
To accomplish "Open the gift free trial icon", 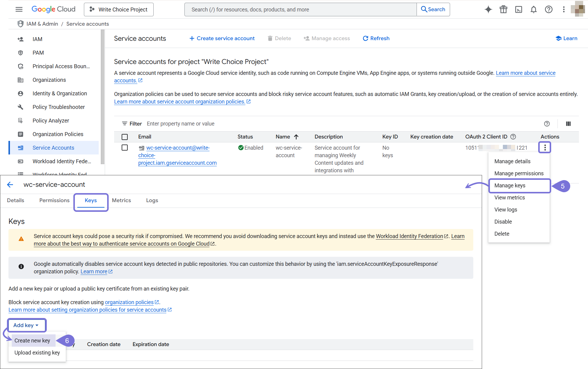I will tap(503, 9).
